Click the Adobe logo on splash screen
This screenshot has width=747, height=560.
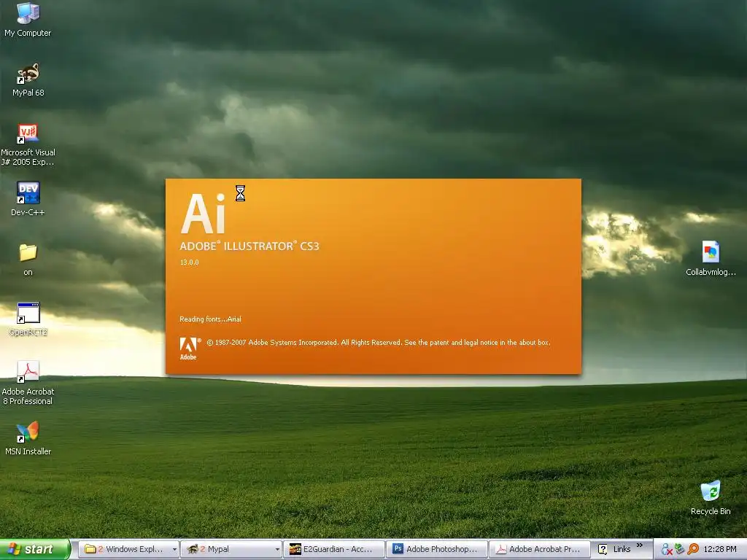pyautogui.click(x=188, y=349)
